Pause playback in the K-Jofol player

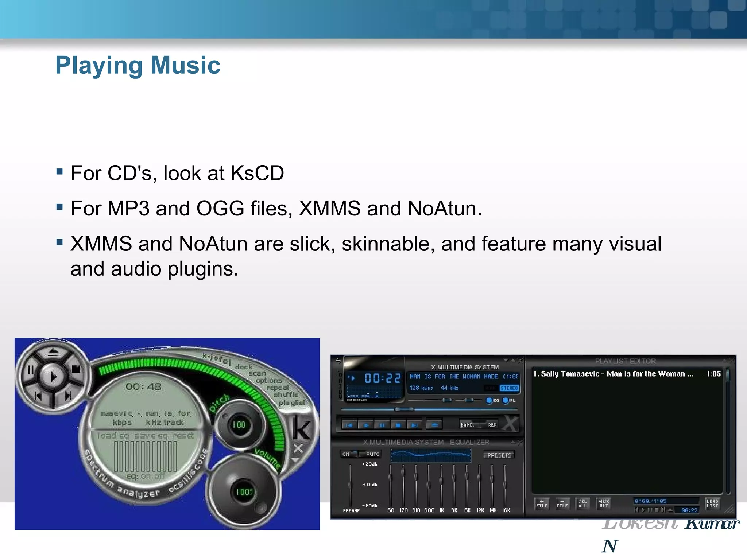point(31,370)
